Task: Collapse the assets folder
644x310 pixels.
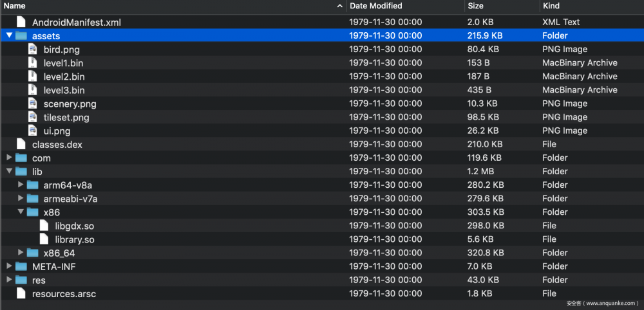Action: coord(9,35)
